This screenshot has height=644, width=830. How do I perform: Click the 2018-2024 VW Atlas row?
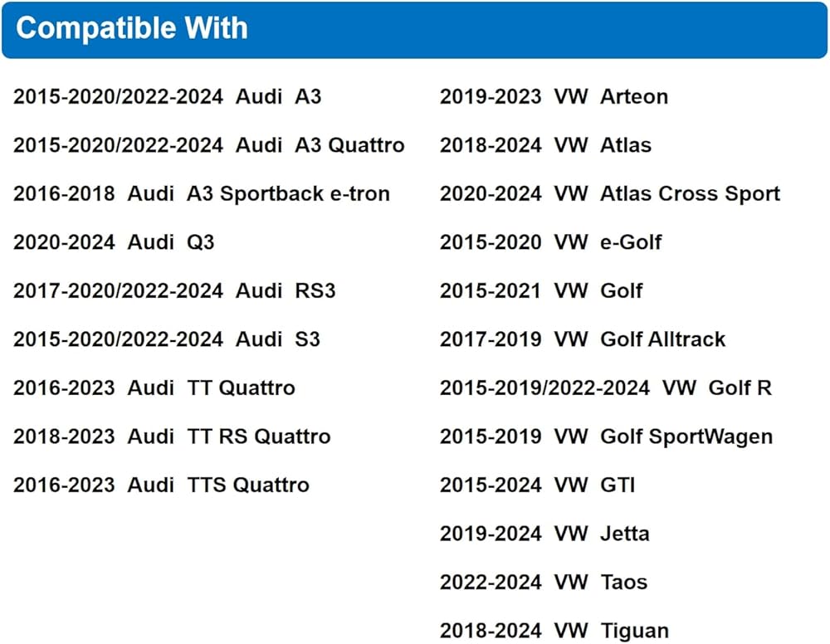click(545, 146)
